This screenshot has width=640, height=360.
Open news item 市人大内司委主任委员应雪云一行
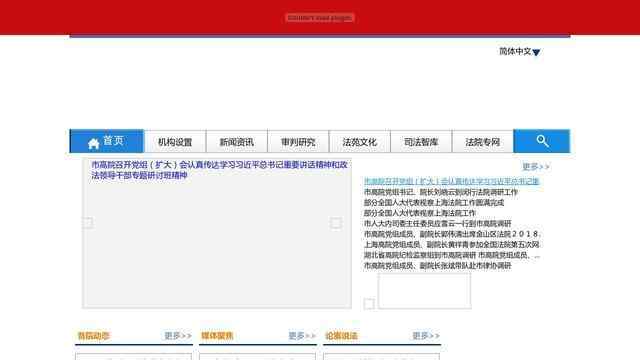coord(438,223)
